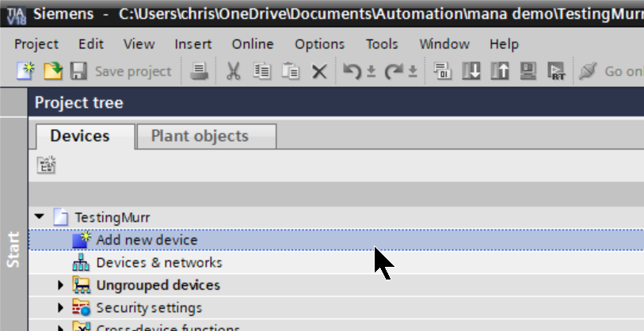The image size is (644, 331).
Task: Click the Cut scissors icon
Action: point(234,71)
